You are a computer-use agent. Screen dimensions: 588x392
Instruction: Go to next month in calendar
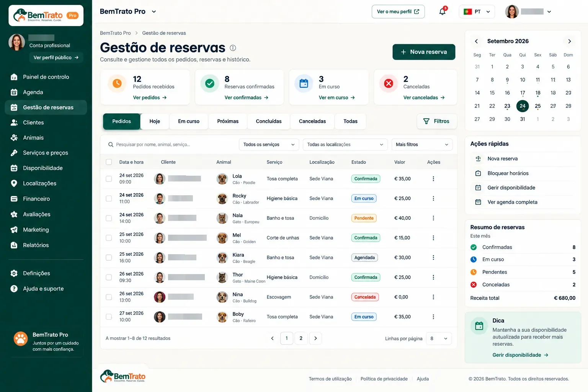(569, 41)
